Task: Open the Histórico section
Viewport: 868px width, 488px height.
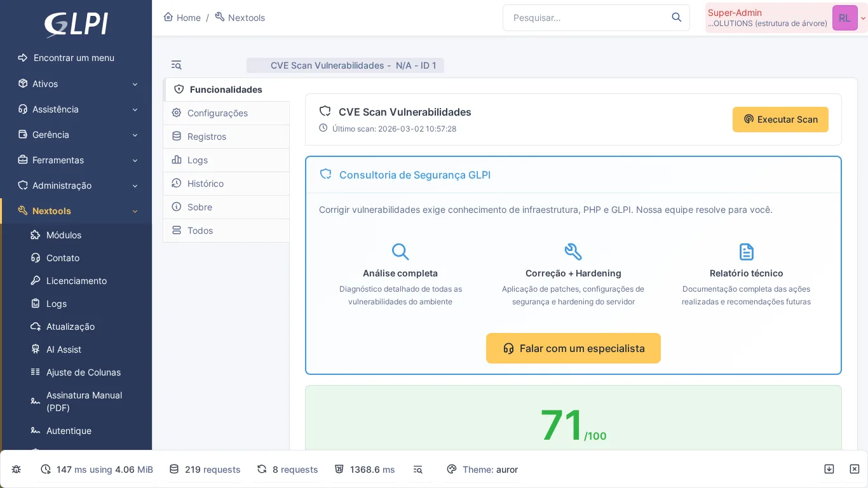Action: coord(205,184)
